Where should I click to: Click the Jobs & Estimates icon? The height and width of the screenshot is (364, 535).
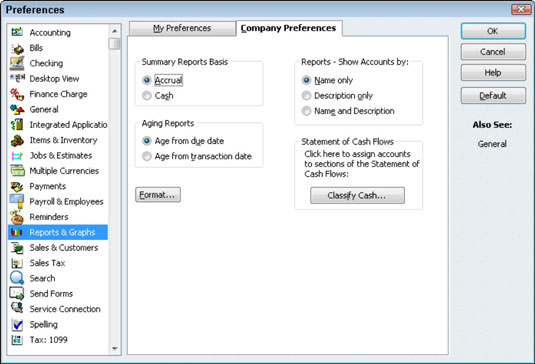[x=17, y=156]
